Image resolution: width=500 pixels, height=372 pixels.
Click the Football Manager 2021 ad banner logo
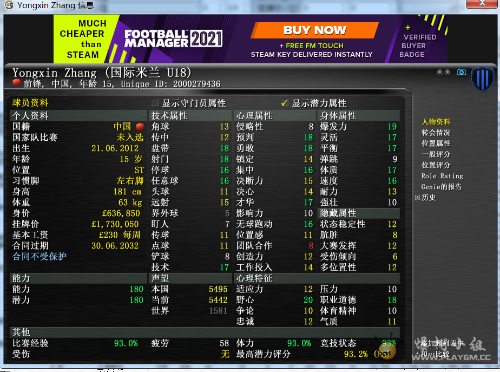click(x=173, y=39)
